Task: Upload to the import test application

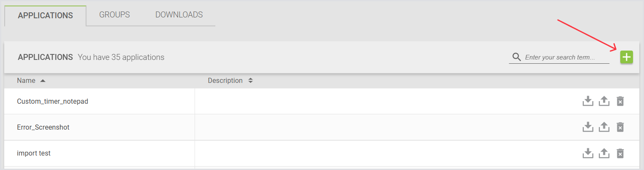Action: tap(604, 153)
